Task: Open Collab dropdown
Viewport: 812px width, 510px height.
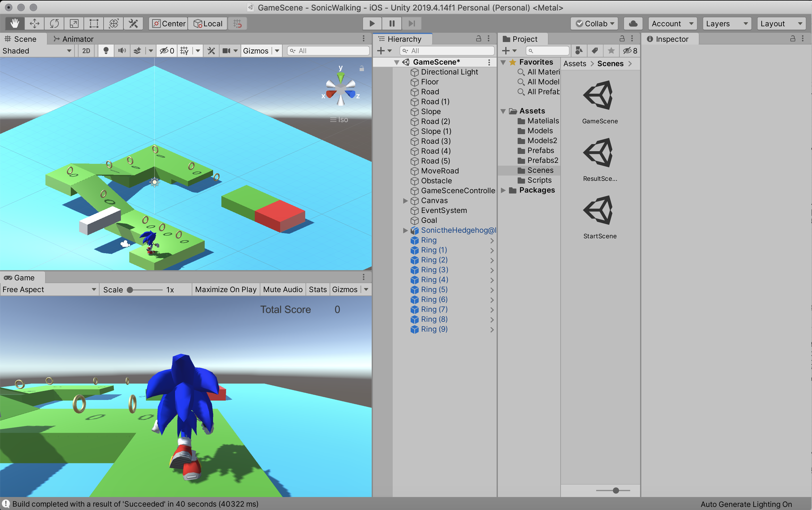Action: click(595, 23)
